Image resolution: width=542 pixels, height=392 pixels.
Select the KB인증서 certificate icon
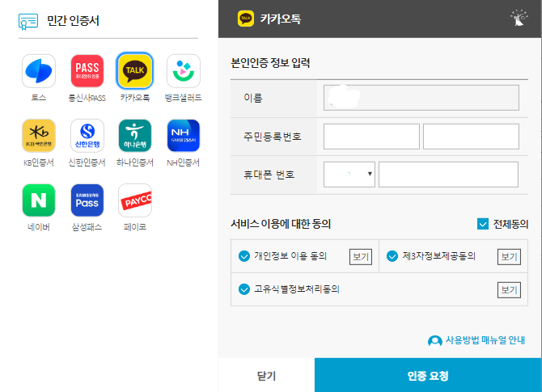(x=39, y=136)
